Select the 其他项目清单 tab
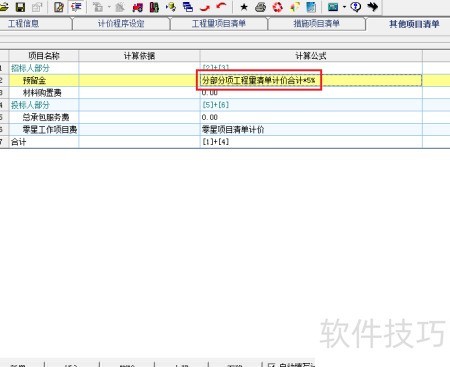This screenshot has height=367, width=450. click(414, 24)
